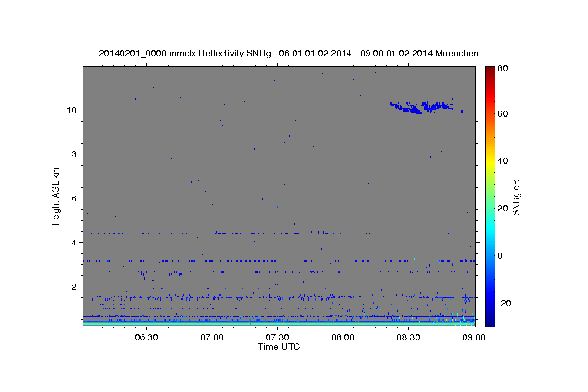Click the colorbar value -20

tap(505, 303)
